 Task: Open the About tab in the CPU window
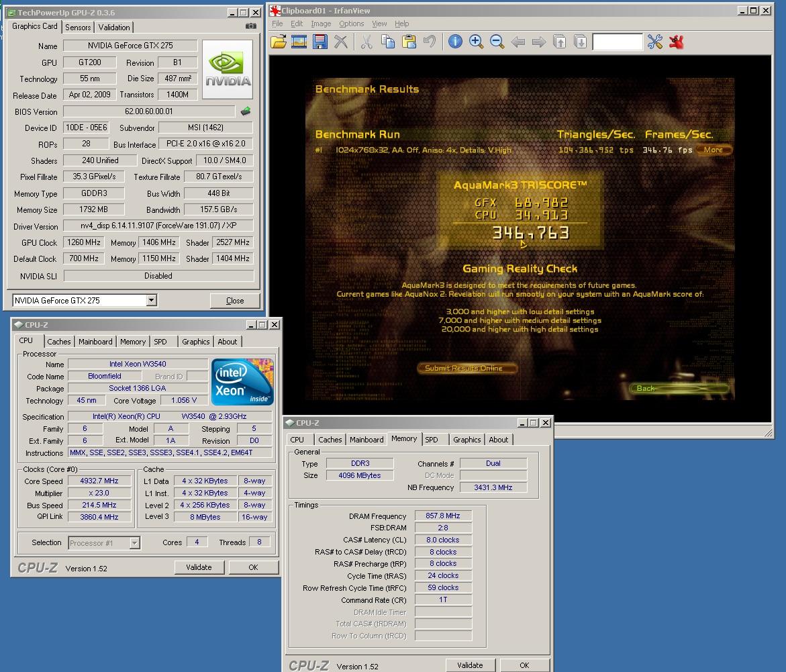(x=228, y=342)
